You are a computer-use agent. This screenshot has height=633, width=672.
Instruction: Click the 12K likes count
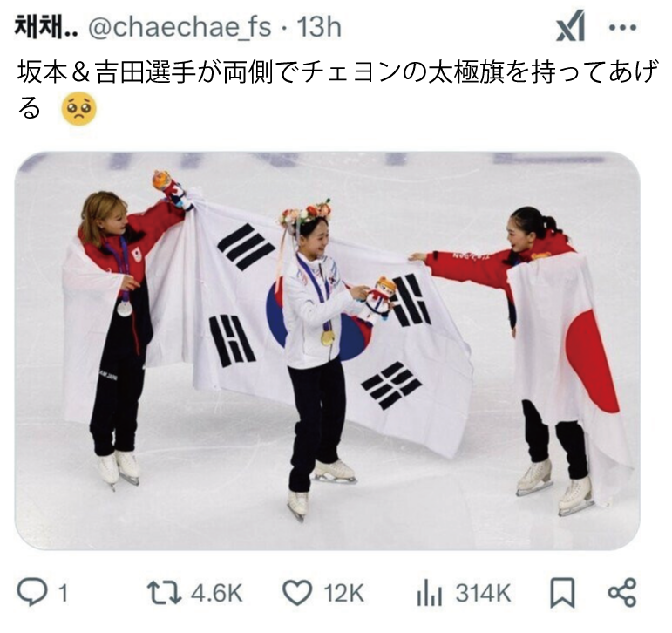[x=343, y=594]
